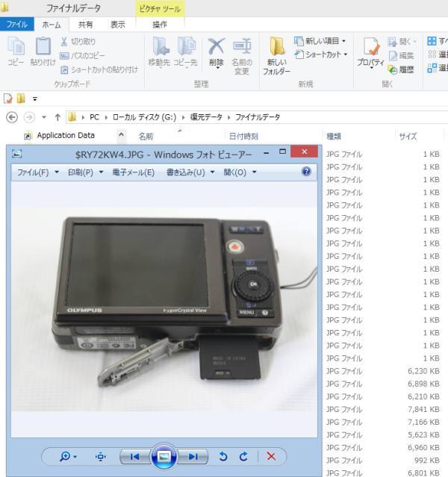Start the slide show
448x477 pixels.
point(164,456)
